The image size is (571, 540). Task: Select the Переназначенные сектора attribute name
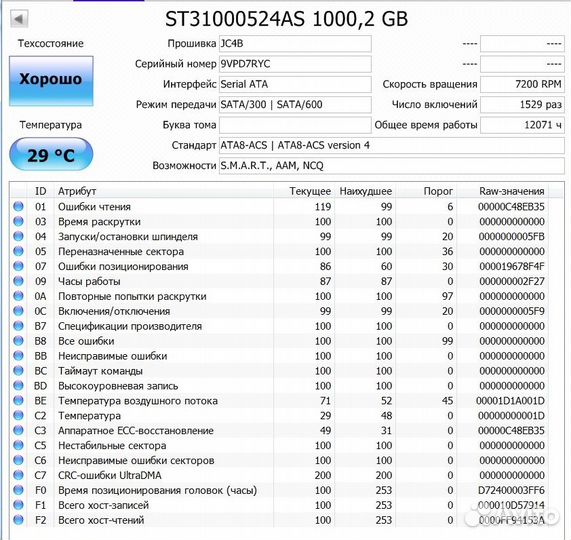pyautogui.click(x=121, y=252)
